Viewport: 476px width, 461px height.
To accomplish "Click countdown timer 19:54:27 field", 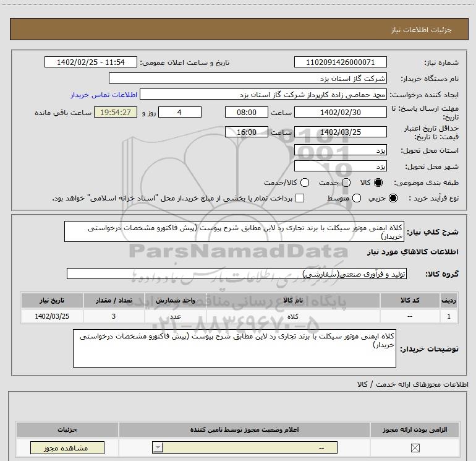I will click(x=116, y=112).
